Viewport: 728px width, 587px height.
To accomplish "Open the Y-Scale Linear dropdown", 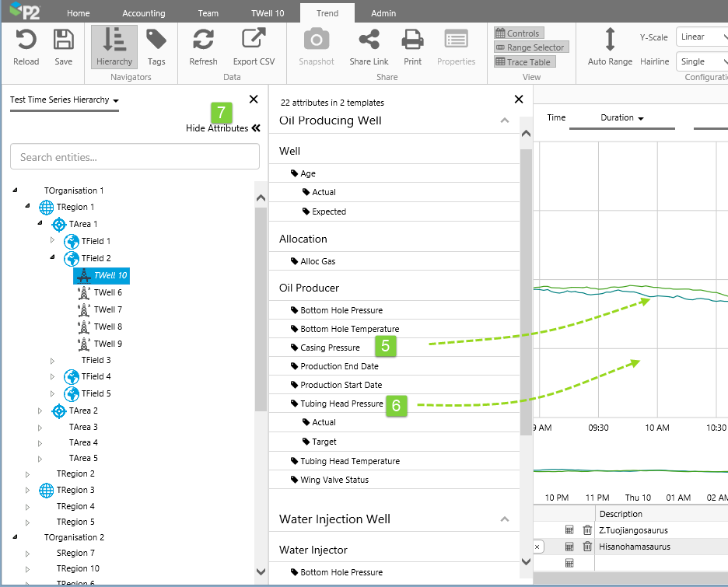I will click(701, 37).
